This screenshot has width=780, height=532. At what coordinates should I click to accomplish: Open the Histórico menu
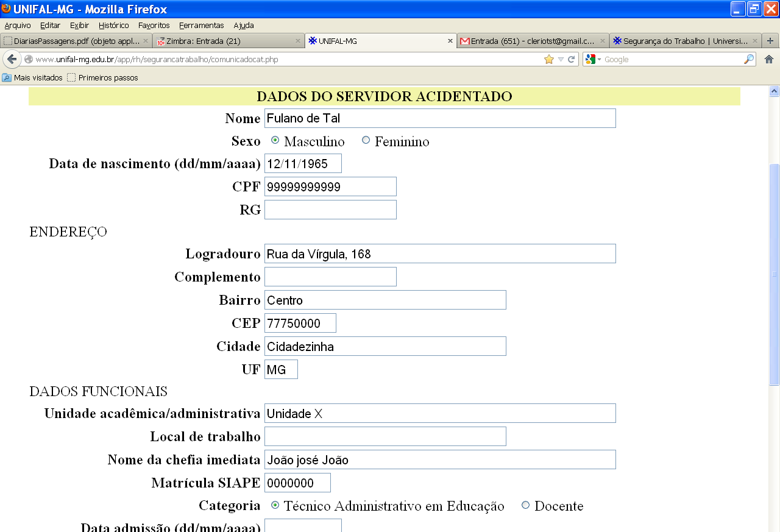[x=114, y=26]
